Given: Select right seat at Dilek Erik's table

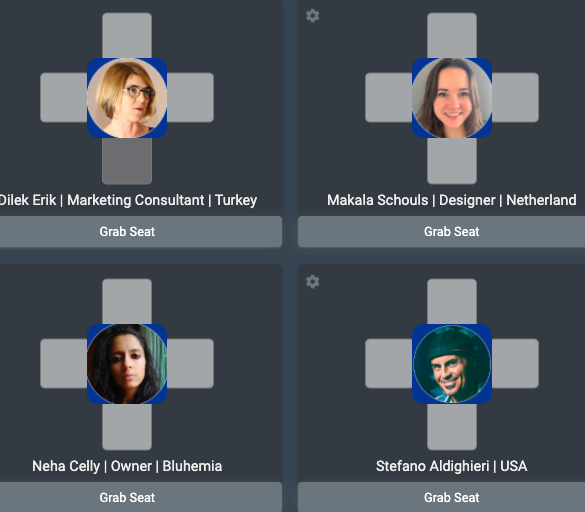Looking at the screenshot, I should [x=190, y=97].
